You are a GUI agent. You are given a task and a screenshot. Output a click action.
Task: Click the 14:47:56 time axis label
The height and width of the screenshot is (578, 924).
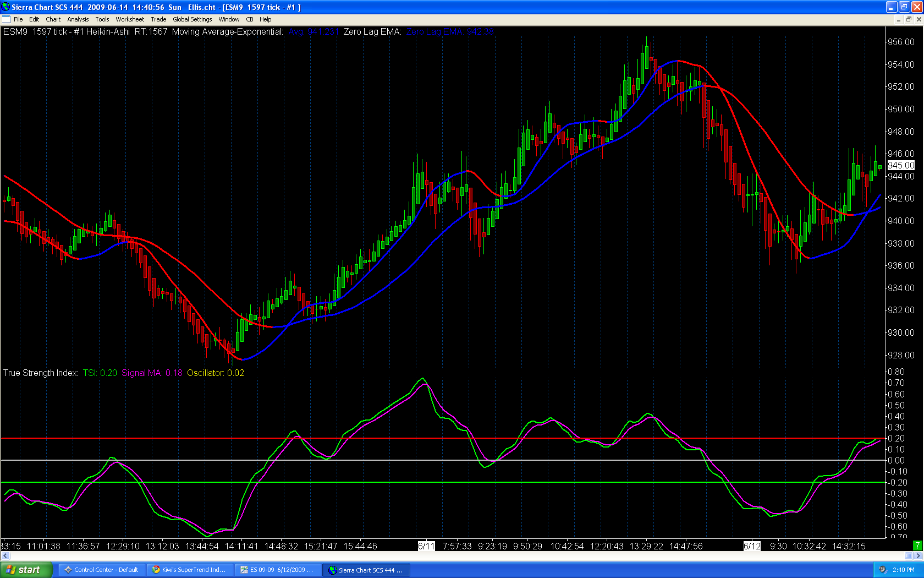coord(686,546)
